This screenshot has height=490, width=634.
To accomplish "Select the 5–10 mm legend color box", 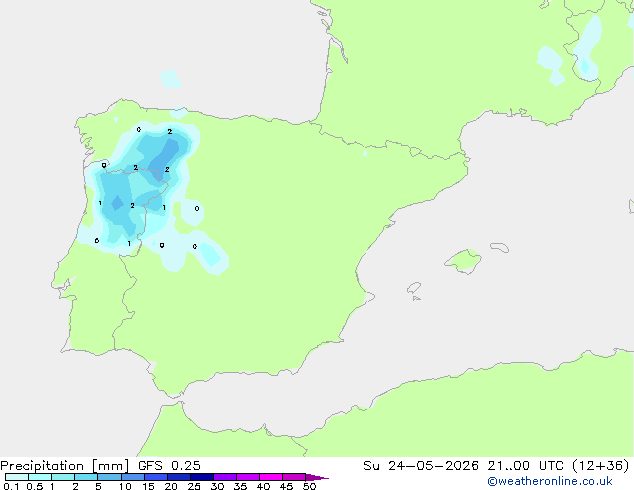I will [109, 477].
